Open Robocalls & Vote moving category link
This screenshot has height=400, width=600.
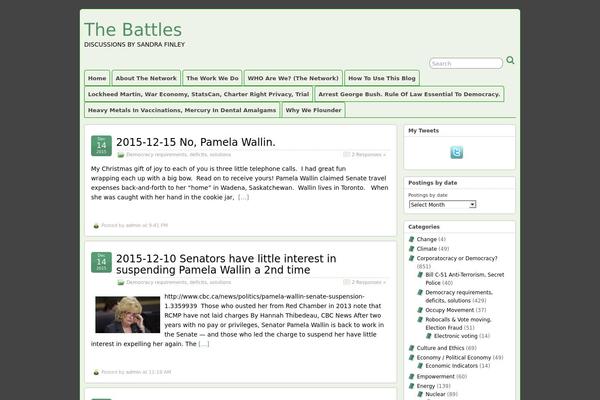(x=458, y=323)
